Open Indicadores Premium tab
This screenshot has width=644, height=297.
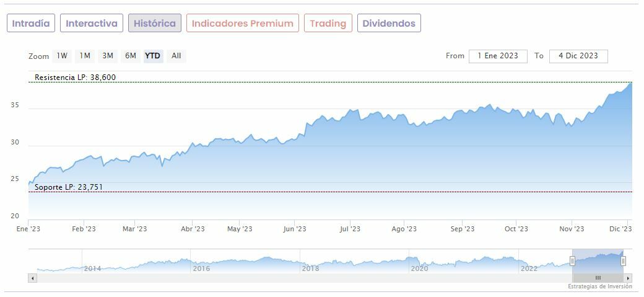coord(243,24)
